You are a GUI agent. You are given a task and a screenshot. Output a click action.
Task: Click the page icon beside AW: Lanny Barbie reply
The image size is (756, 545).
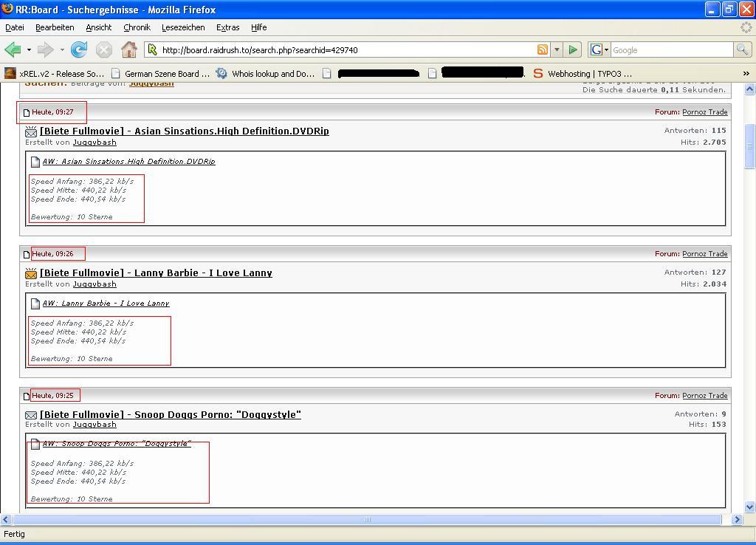[35, 304]
